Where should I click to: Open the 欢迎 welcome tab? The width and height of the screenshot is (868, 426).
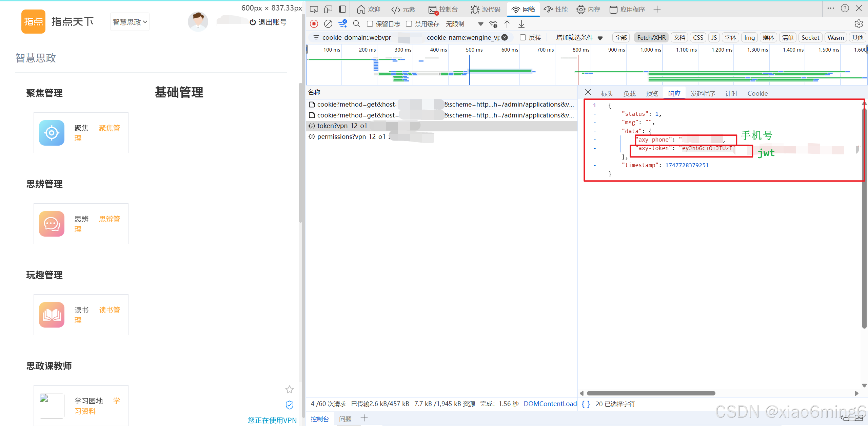pyautogui.click(x=369, y=10)
